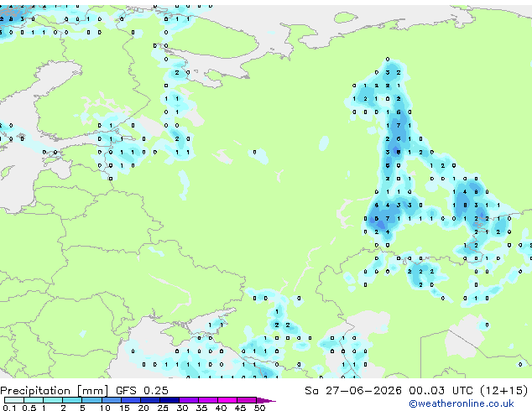The image size is (532, 411).
Task: Click the '45' legend scale value
Action: [x=240, y=408]
